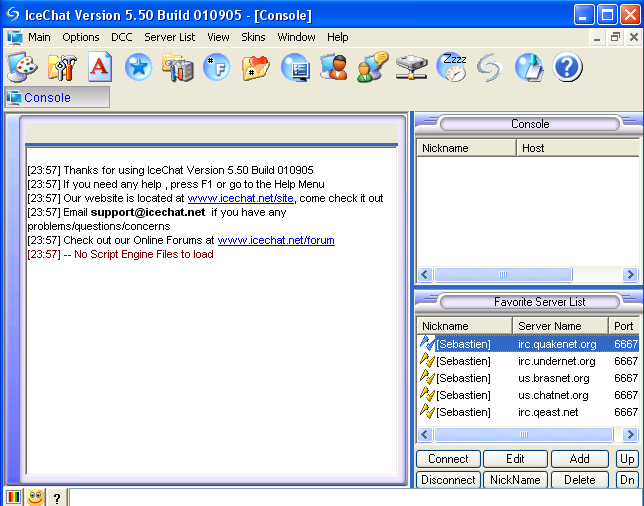
Task: Click the small question mark button at bottom
Action: tap(57, 498)
